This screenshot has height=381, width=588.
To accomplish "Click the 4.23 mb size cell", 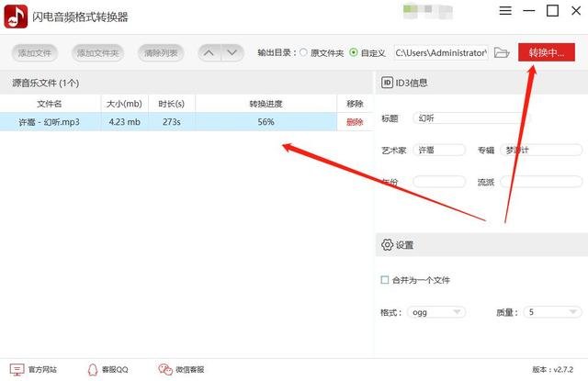I will coord(125,122).
